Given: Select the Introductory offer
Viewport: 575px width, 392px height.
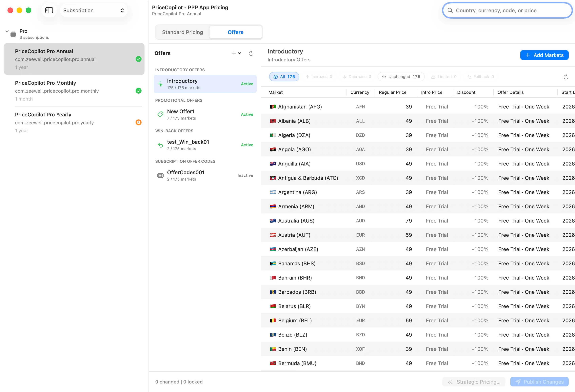Looking at the screenshot, I should (x=205, y=84).
